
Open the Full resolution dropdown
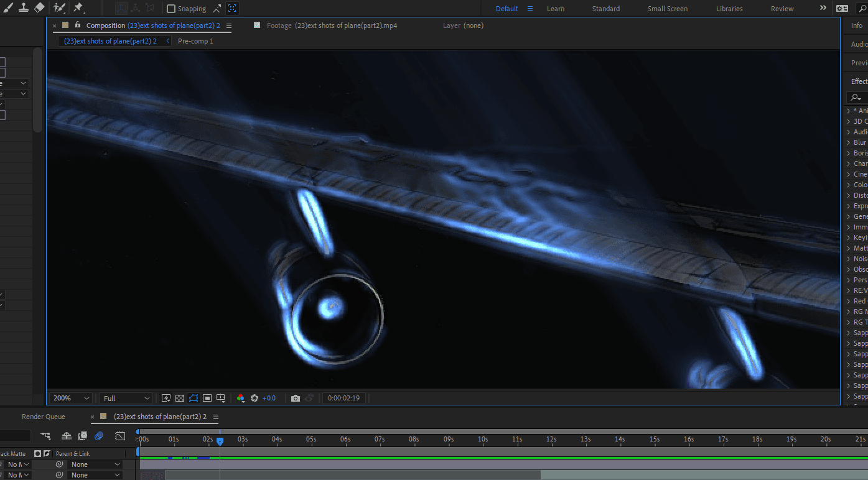127,398
